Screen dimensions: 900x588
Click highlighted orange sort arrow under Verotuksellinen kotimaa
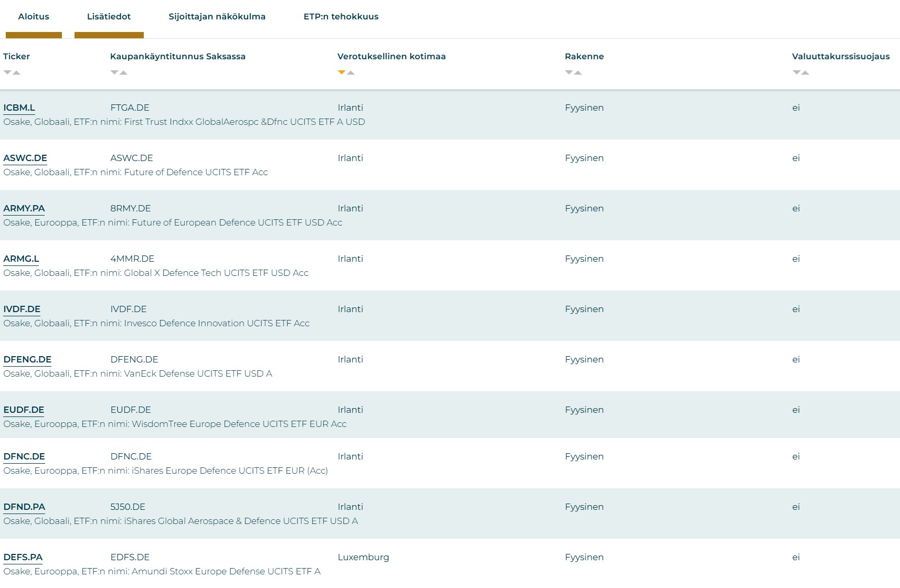tap(342, 72)
